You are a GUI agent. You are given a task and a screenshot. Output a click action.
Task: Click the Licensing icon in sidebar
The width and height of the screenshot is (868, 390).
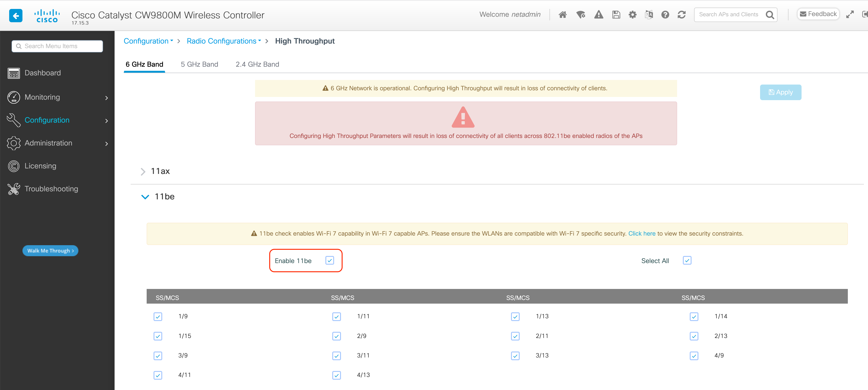14,166
